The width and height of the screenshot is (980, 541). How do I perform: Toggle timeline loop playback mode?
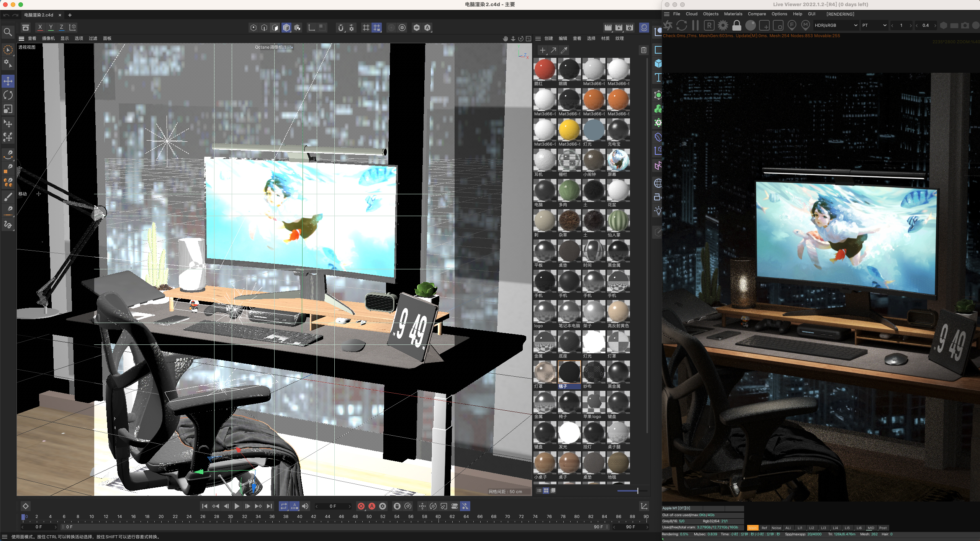[283, 506]
